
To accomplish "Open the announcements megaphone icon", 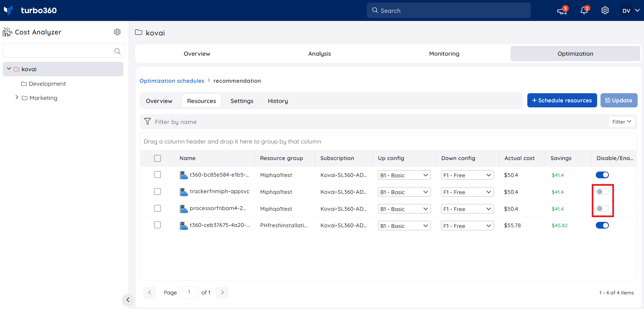I will (561, 11).
